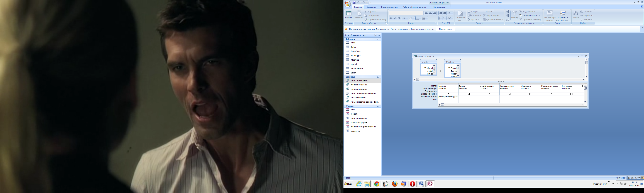Click the UK language indicator
The width and height of the screenshot is (644, 193).
click(613, 184)
